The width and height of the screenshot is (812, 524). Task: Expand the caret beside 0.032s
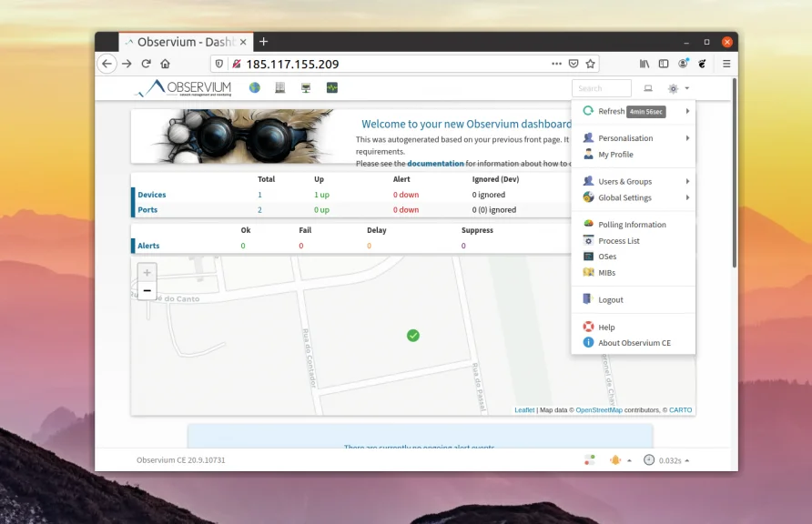click(687, 460)
